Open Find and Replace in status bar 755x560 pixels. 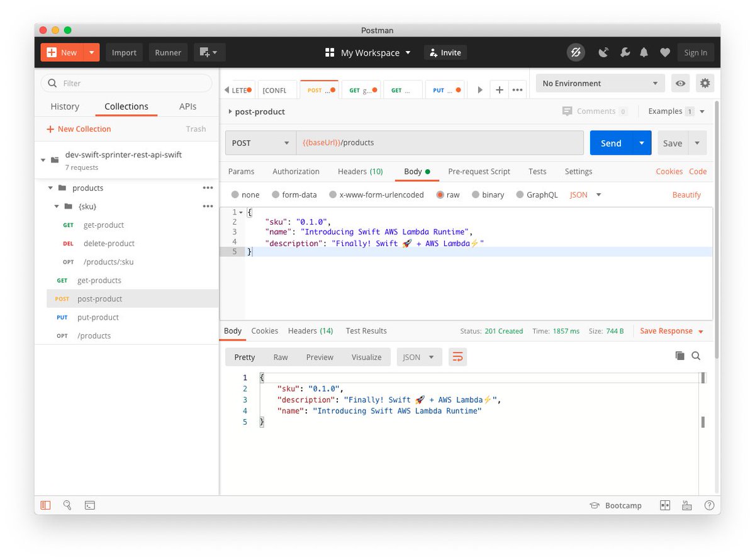click(x=67, y=505)
